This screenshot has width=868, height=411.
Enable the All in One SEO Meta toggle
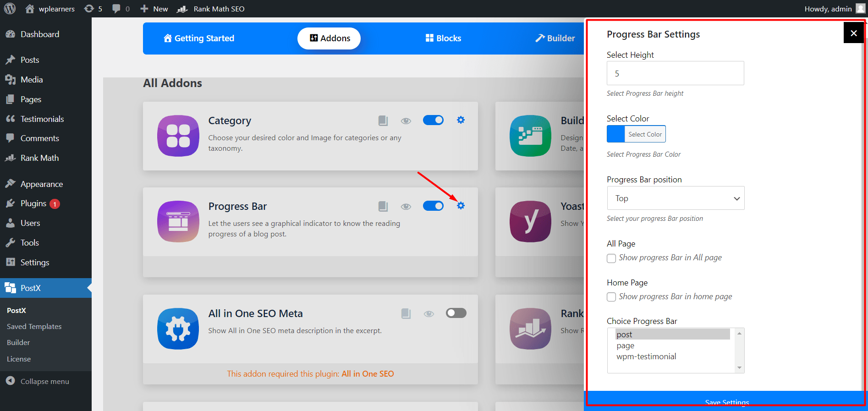(x=456, y=313)
